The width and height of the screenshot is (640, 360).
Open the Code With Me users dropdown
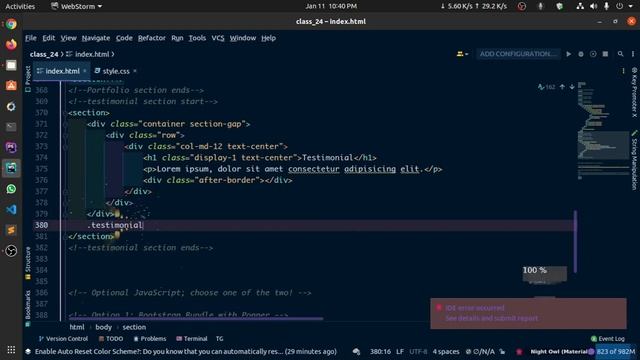(462, 54)
